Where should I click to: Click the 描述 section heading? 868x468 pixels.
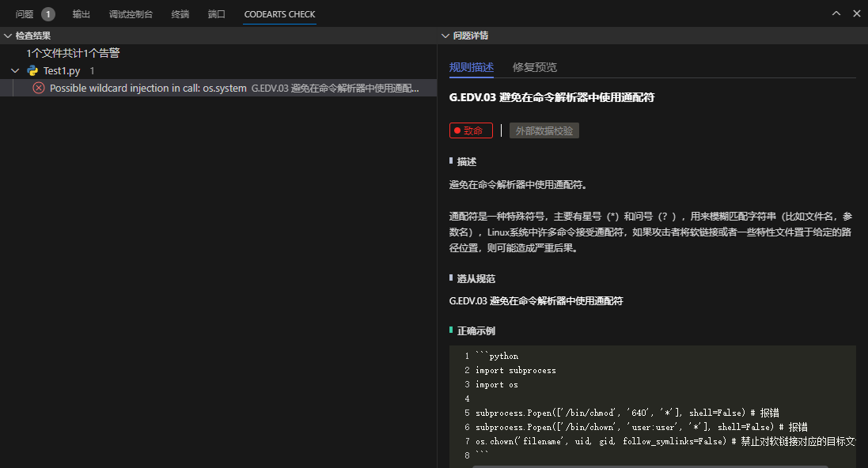point(467,161)
